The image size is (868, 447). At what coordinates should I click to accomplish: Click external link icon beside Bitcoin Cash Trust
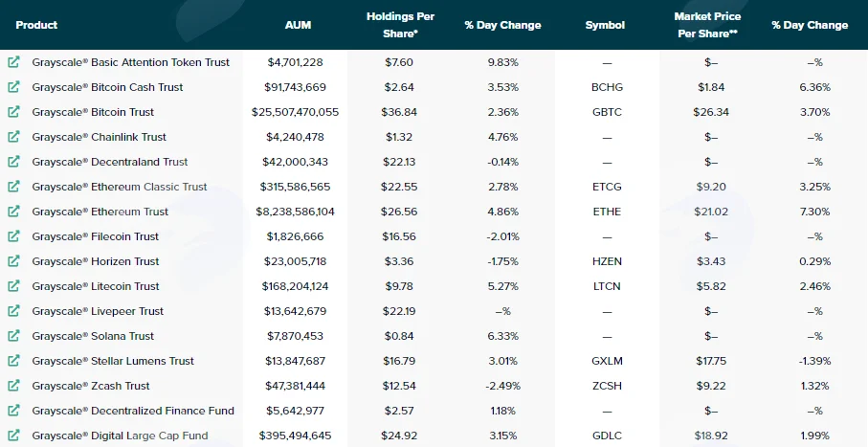coord(13,87)
